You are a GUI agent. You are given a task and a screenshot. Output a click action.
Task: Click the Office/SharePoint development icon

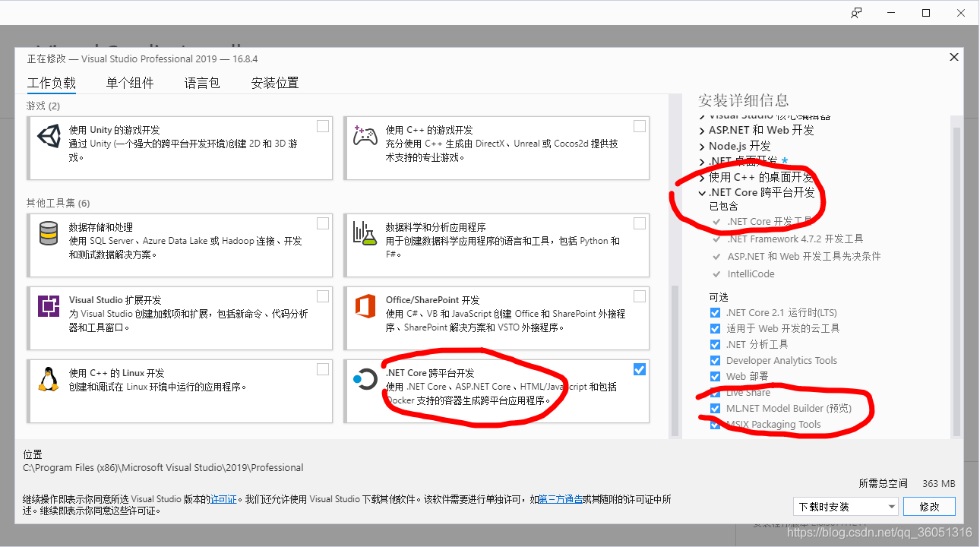point(365,307)
